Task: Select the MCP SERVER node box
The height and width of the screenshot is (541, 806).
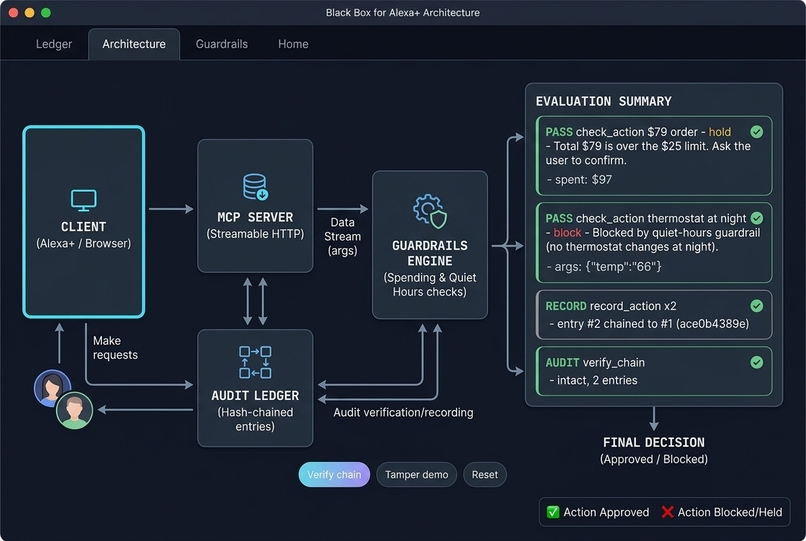Action: tap(255, 206)
